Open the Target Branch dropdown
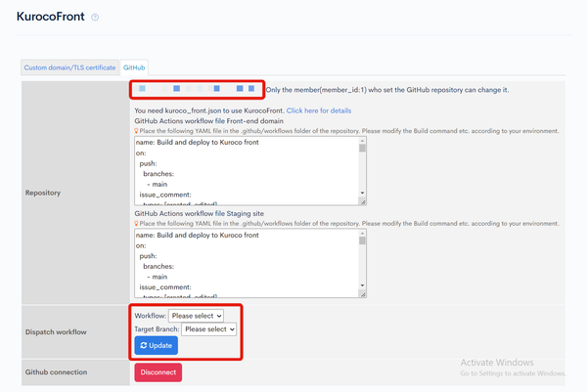The image size is (587, 392). pos(209,329)
